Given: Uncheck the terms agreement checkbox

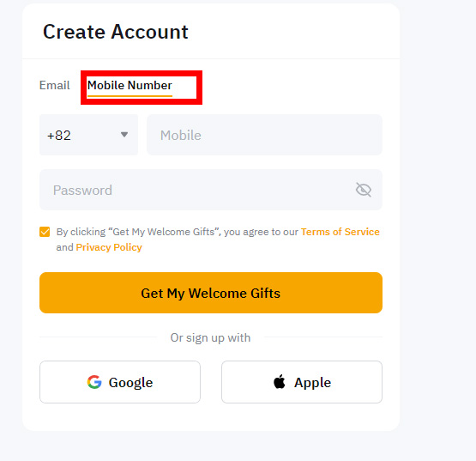Looking at the screenshot, I should coord(45,232).
